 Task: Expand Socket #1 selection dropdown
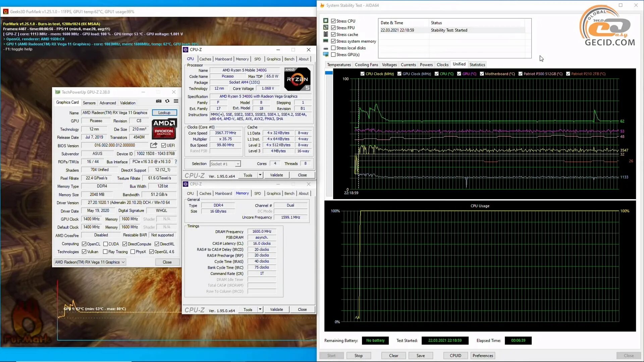coord(238,164)
